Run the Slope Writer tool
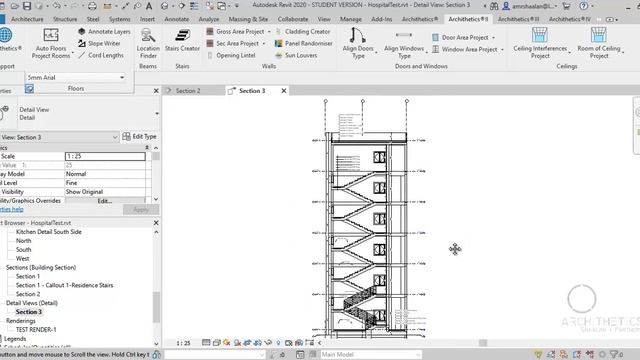 pyautogui.click(x=99, y=43)
